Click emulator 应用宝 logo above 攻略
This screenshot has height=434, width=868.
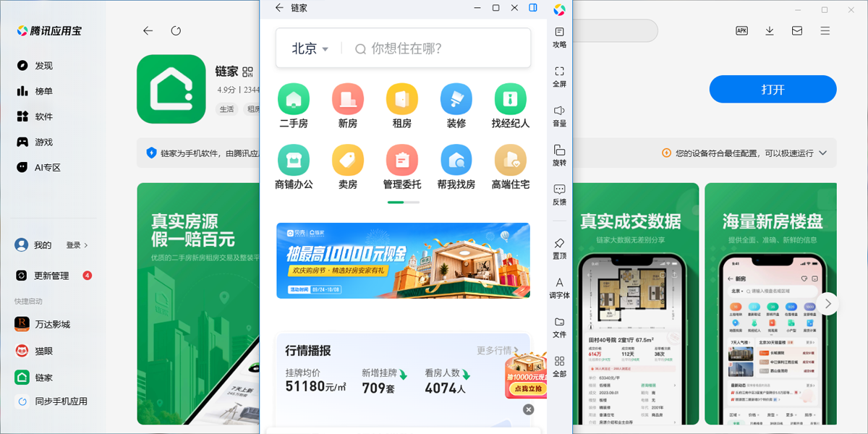(x=559, y=9)
